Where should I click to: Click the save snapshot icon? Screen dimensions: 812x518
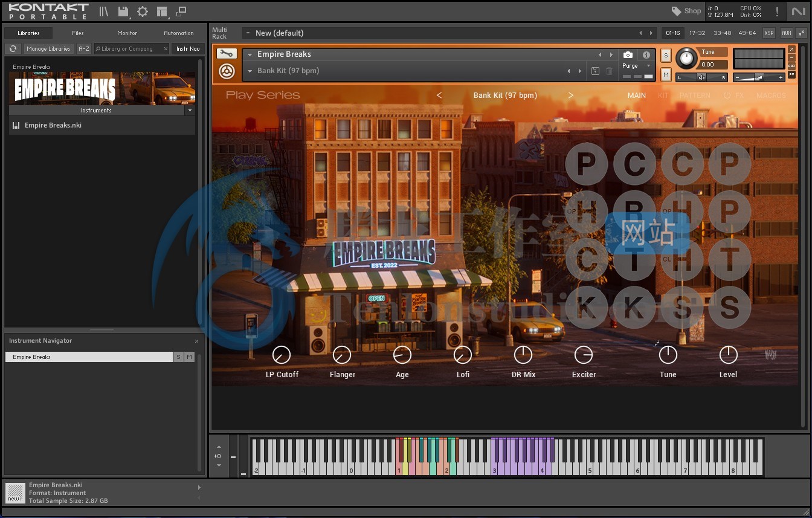[x=595, y=71]
